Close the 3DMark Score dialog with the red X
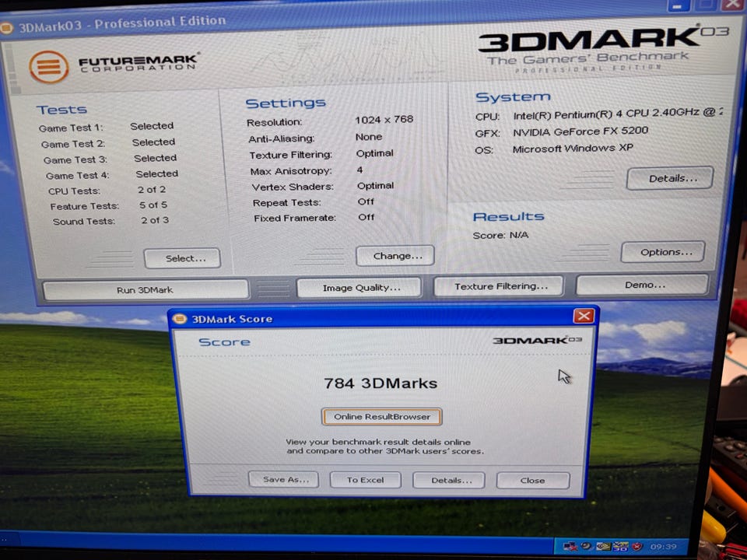The width and height of the screenshot is (747, 560). click(584, 316)
